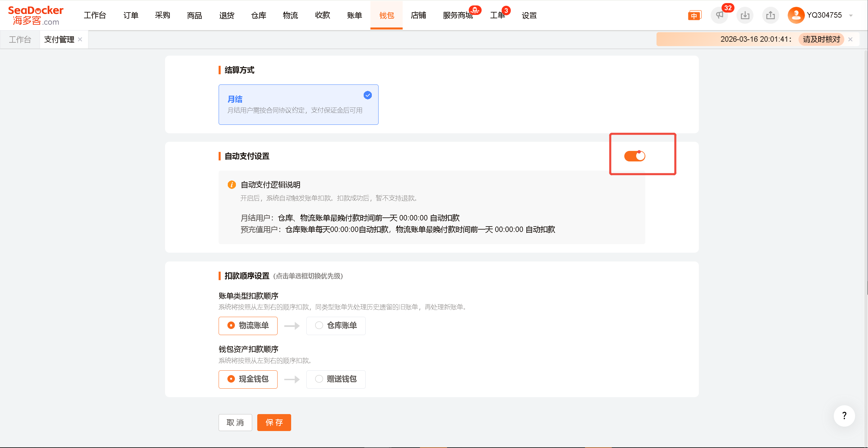Click the auto-payment info icon
This screenshot has width=868, height=448.
point(232,184)
